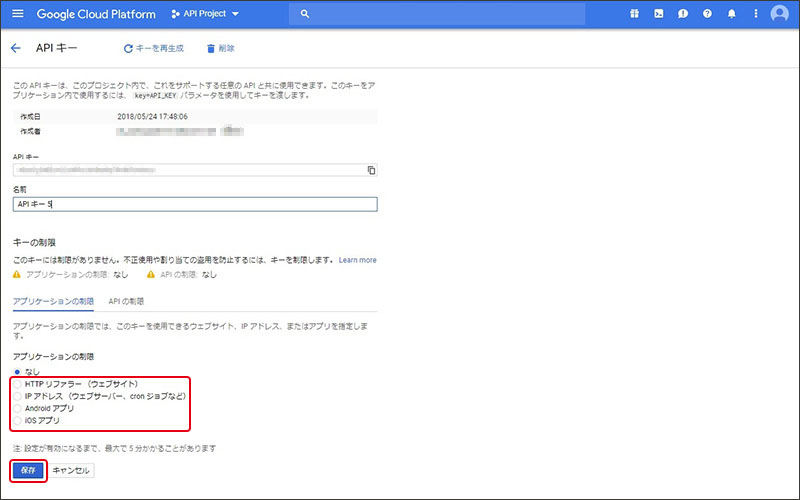Image resolution: width=800 pixels, height=500 pixels.
Task: Open the hamburger navigation menu
Action: pyautogui.click(x=18, y=14)
